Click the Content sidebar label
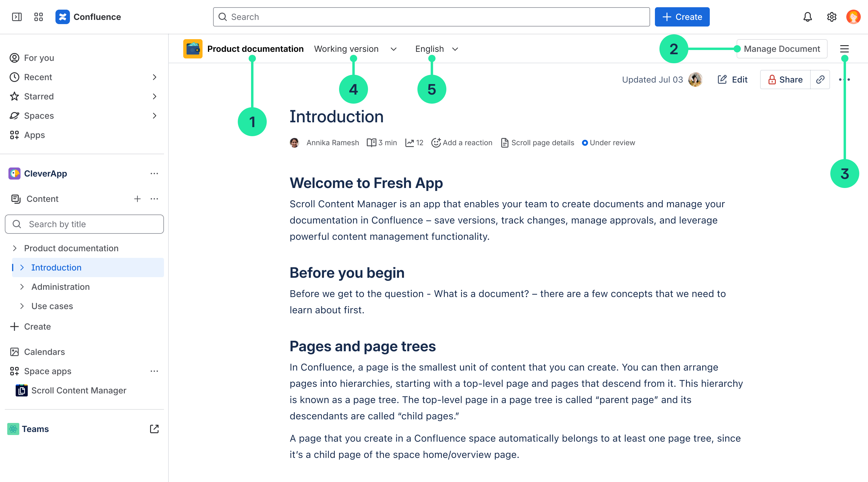The image size is (868, 482). pos(42,199)
